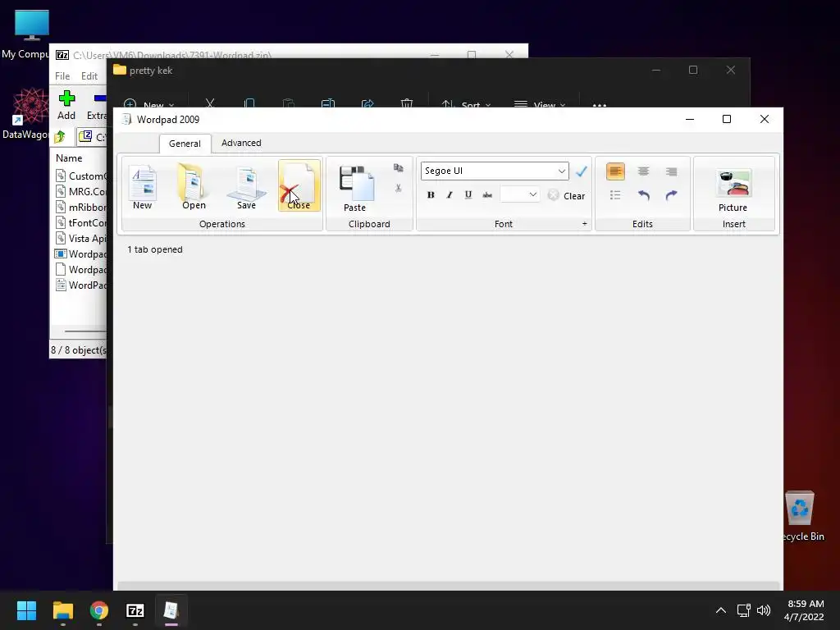The width and height of the screenshot is (840, 630).
Task: Toggle Strikethrough formatting
Action: click(487, 195)
